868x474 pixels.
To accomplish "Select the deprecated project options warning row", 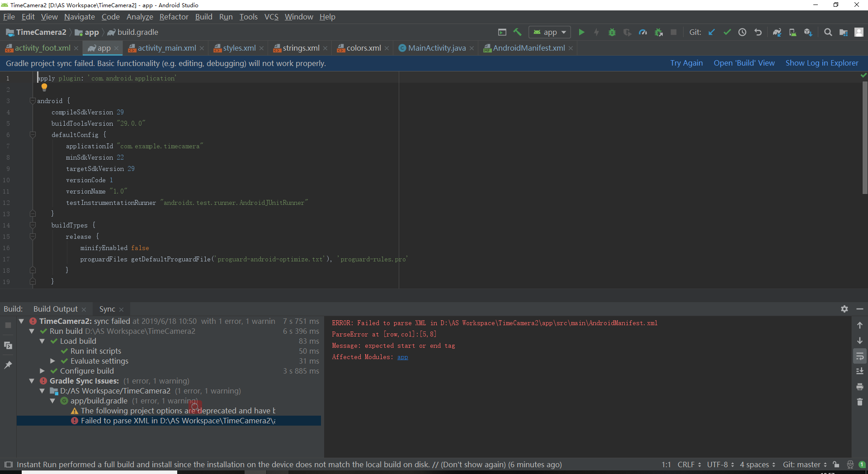I will click(x=169, y=411).
